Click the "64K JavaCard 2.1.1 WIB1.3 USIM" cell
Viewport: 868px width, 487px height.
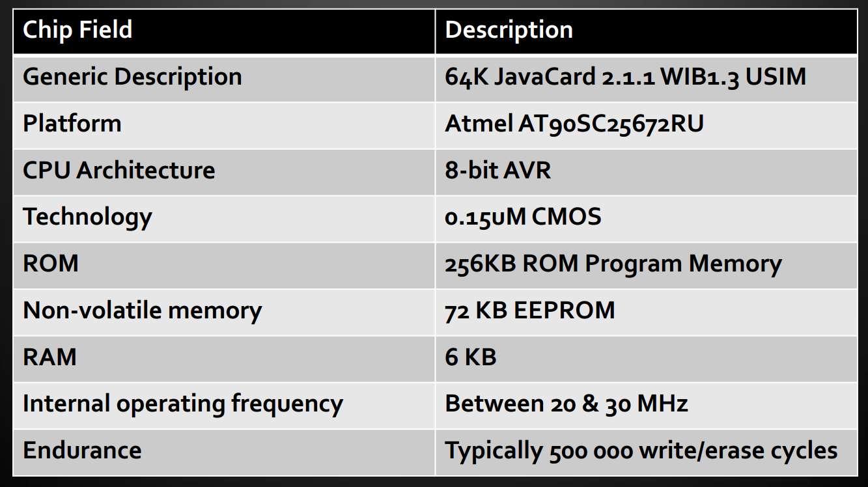(x=625, y=77)
